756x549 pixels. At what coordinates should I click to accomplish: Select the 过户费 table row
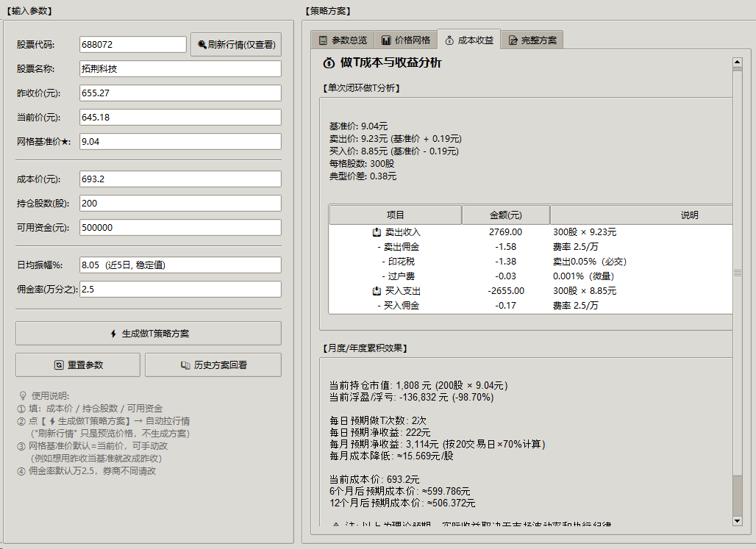530,276
